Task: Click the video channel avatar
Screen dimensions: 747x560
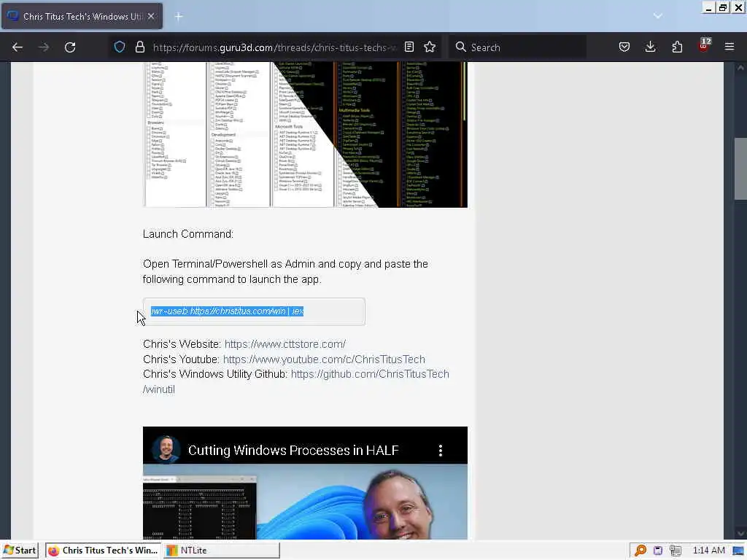Action: click(166, 449)
